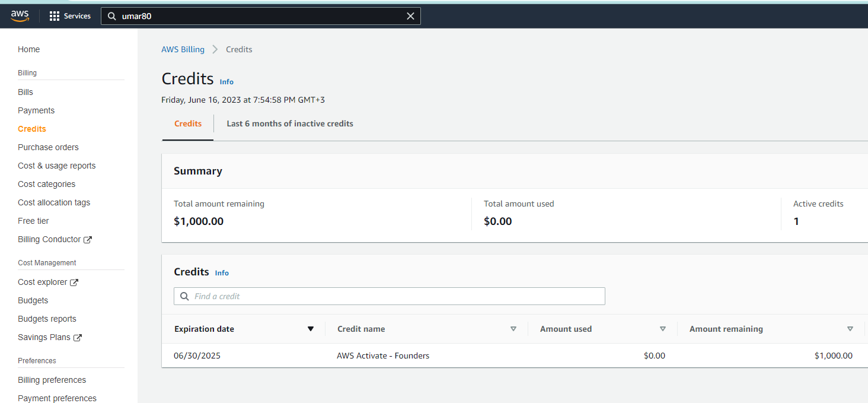The image size is (868, 403).
Task: Open Budgets reports in sidebar
Action: point(47,319)
